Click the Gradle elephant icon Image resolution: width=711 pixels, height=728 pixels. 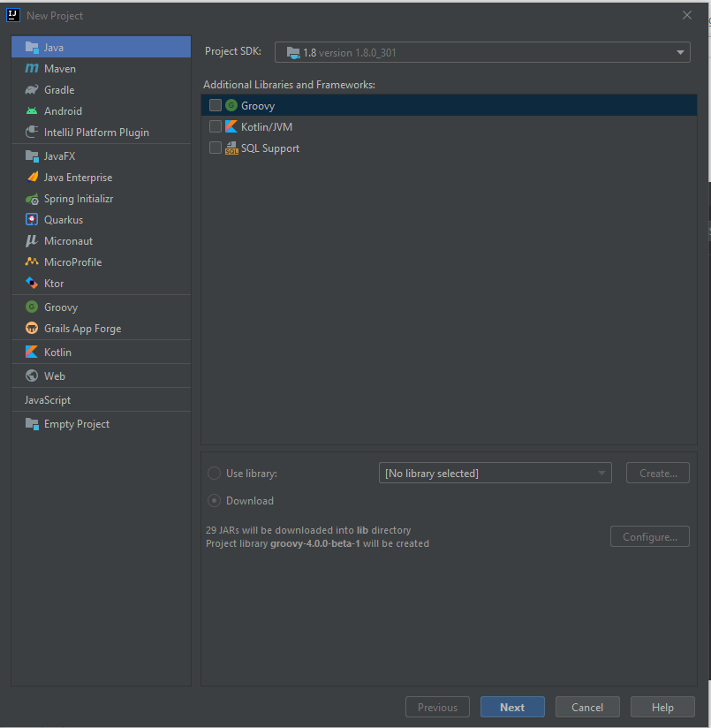click(x=32, y=89)
